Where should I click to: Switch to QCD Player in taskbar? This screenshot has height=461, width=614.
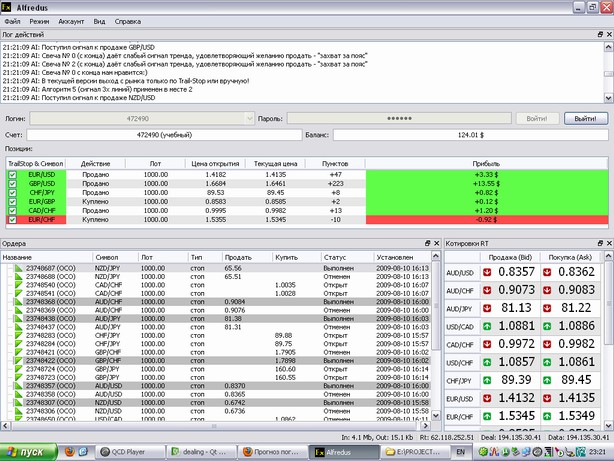[x=130, y=452]
